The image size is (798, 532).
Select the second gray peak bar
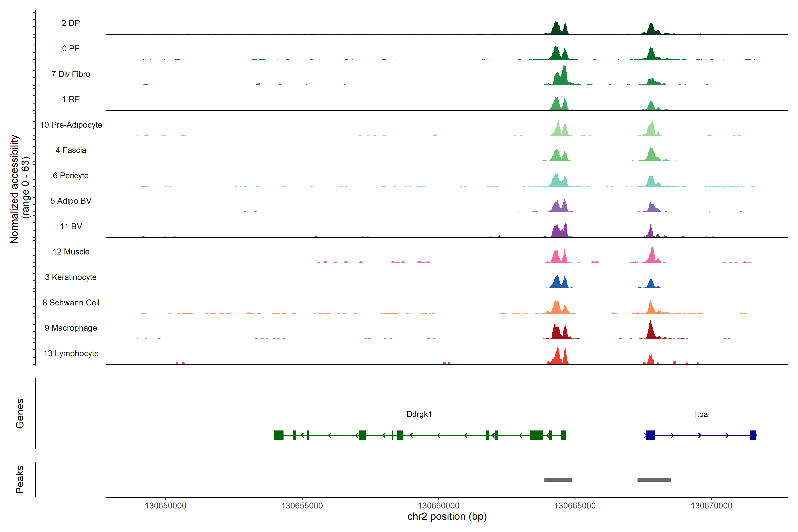point(654,480)
